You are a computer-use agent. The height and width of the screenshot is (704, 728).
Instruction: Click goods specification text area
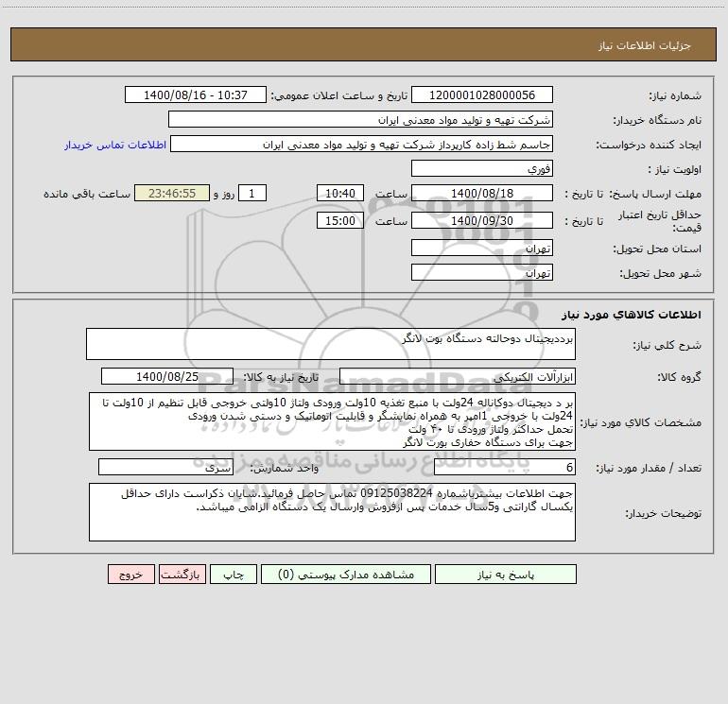(x=332, y=421)
